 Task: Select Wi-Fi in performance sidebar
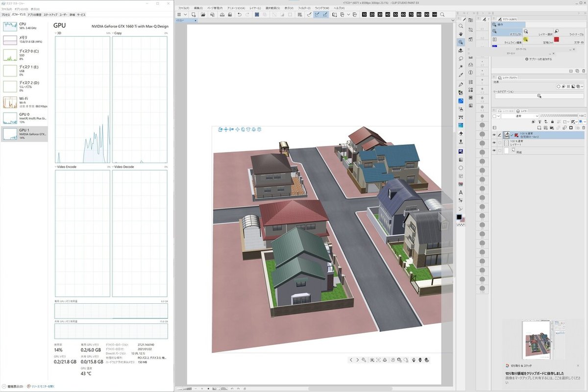click(24, 102)
